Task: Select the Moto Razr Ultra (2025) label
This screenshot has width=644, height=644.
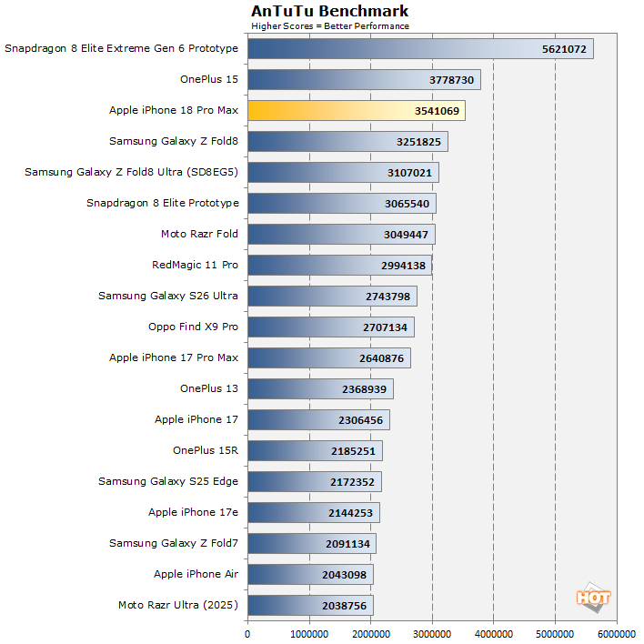Action: [x=178, y=605]
